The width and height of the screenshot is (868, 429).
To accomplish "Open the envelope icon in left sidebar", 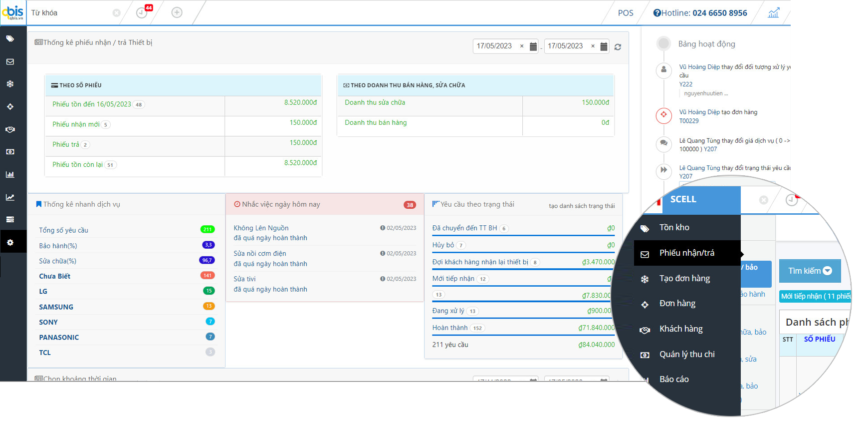I will point(10,61).
